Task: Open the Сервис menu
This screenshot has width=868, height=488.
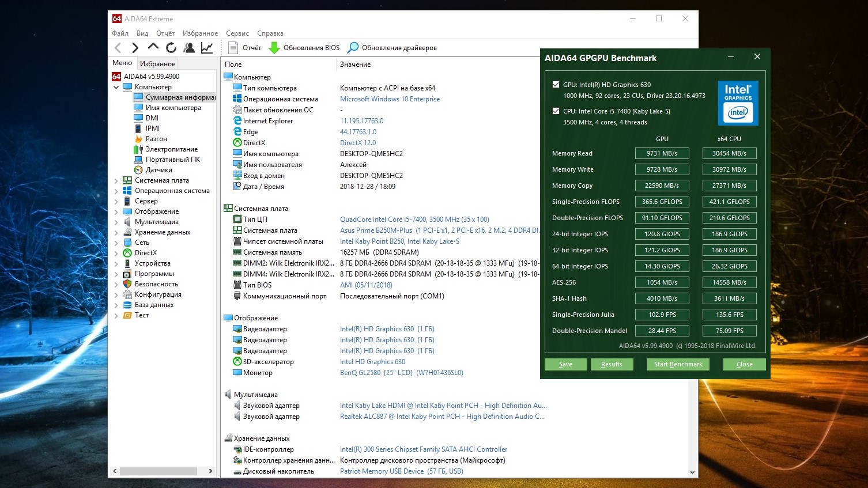Action: [x=237, y=33]
